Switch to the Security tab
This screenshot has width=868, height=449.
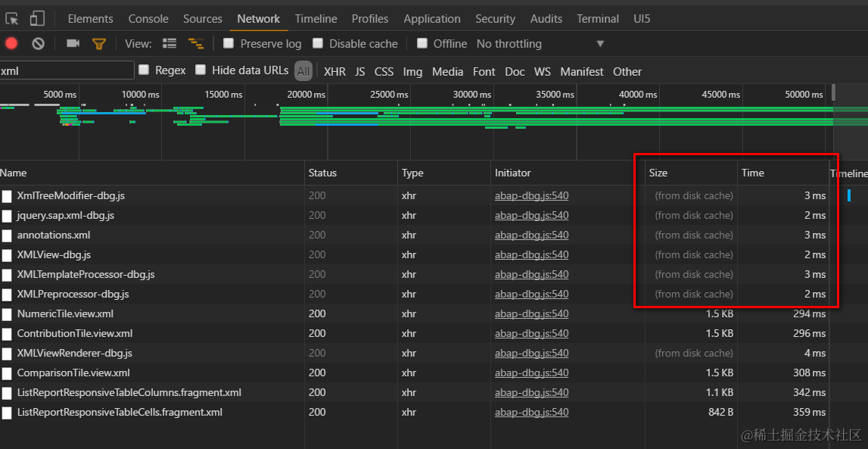tap(496, 19)
